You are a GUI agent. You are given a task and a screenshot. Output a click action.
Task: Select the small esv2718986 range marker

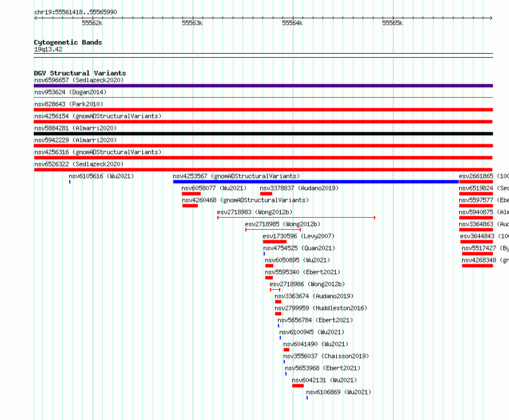coord(275,290)
